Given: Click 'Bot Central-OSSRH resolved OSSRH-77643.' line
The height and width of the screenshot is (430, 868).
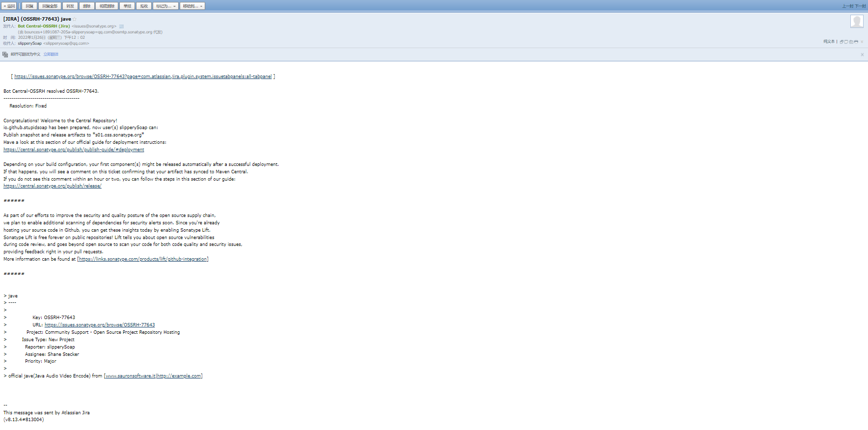Looking at the screenshot, I should pos(51,91).
